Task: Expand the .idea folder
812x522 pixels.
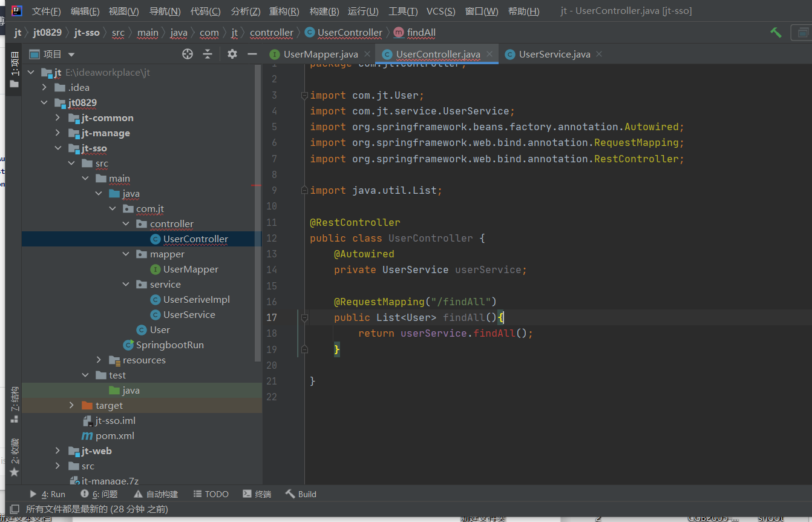Action: tap(44, 88)
